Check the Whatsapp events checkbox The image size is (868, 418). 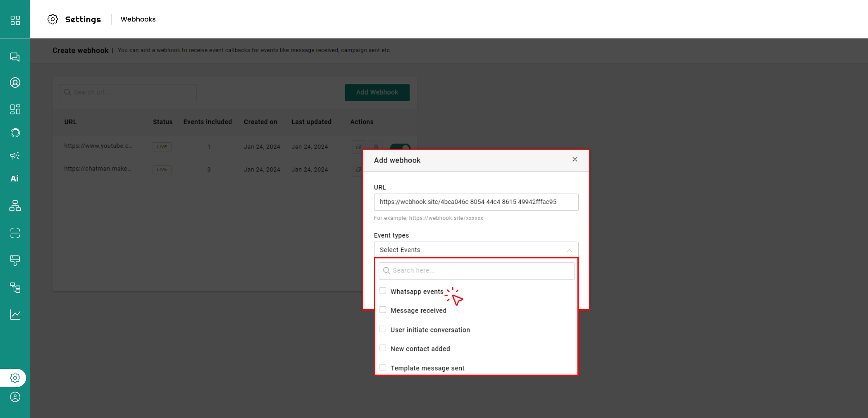(x=383, y=291)
